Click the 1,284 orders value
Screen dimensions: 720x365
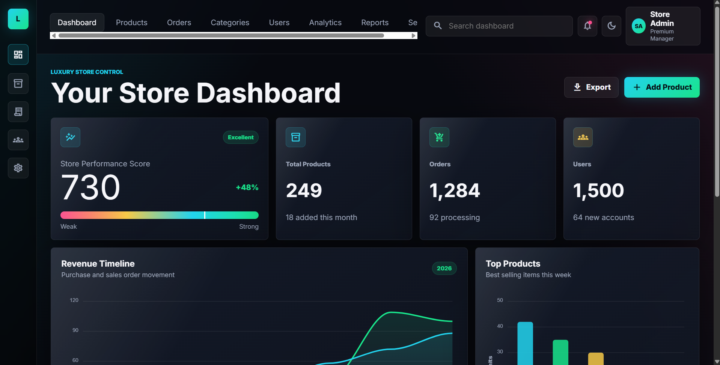click(455, 191)
